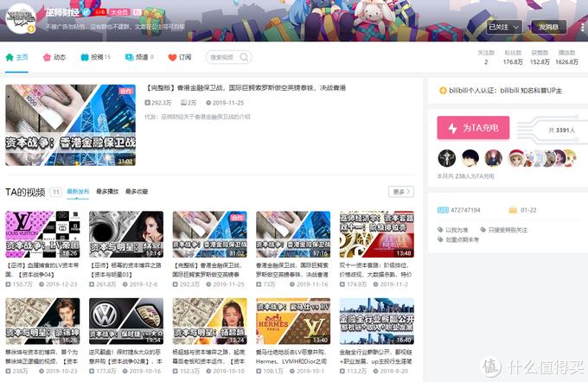Open the 资本战争04 video title link
The height and width of the screenshot is (382, 588).
click(x=42, y=270)
